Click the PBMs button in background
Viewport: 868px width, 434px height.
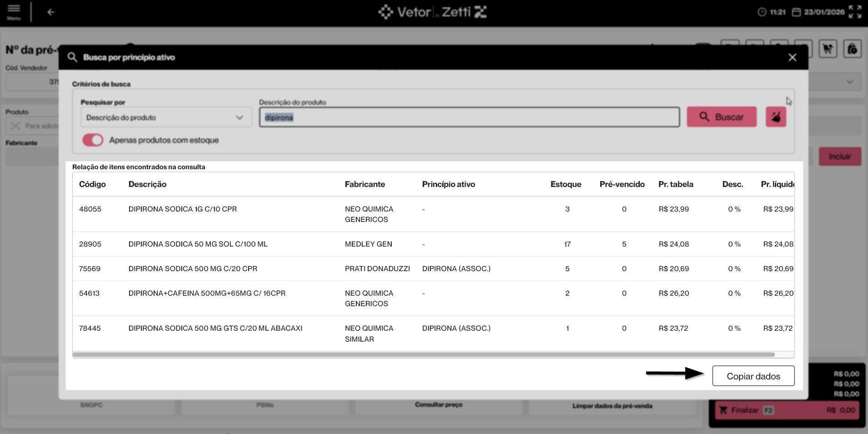point(265,405)
